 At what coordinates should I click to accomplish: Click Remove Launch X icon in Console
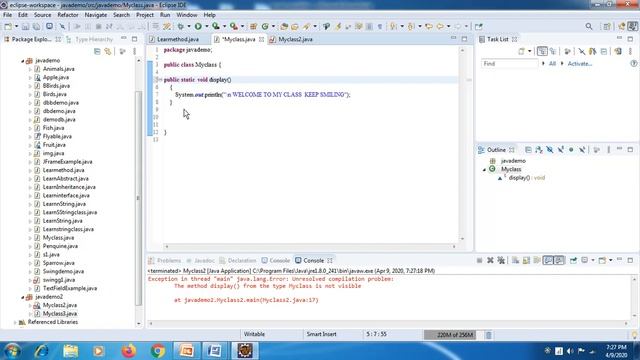coord(490,260)
